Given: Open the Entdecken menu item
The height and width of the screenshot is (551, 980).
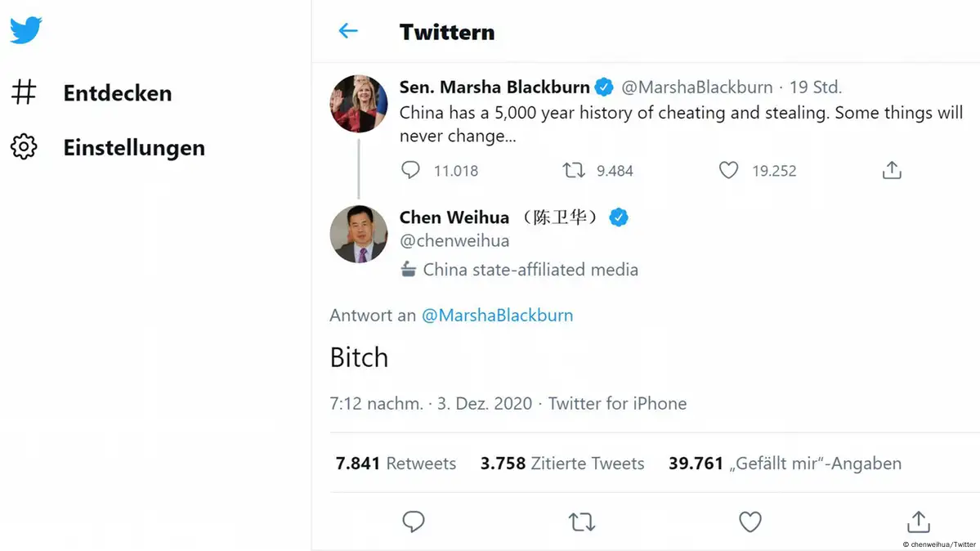Looking at the screenshot, I should click(x=117, y=93).
